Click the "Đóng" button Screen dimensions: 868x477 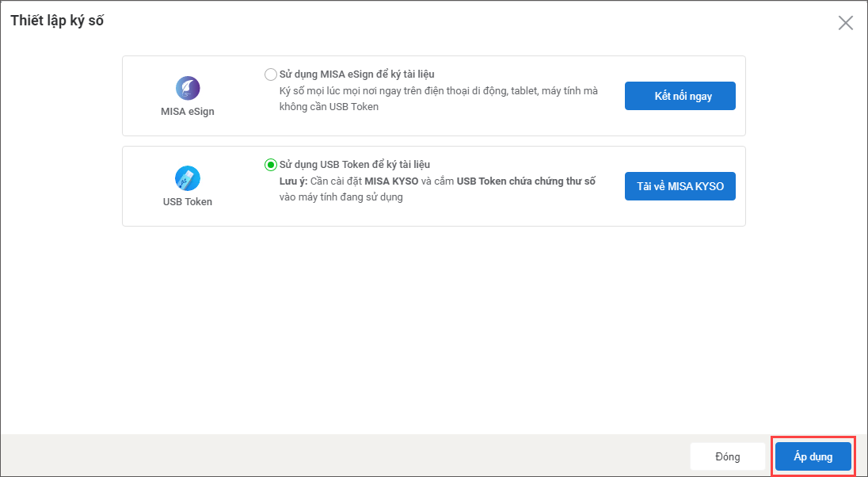tap(727, 456)
